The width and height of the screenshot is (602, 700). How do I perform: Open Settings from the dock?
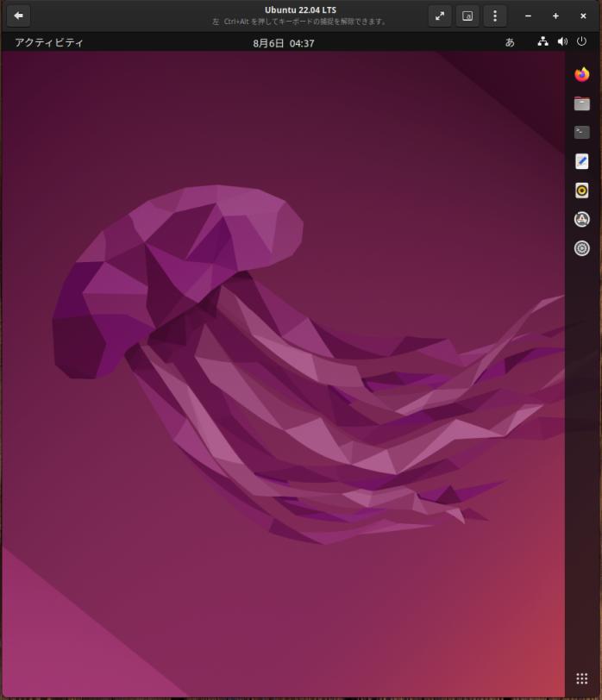[x=581, y=248]
